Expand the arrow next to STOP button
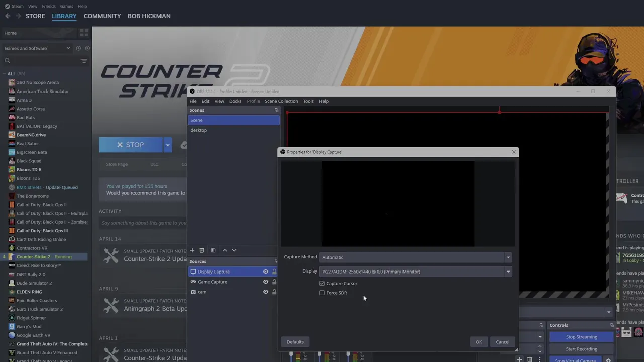The height and width of the screenshot is (362, 644). click(x=167, y=145)
